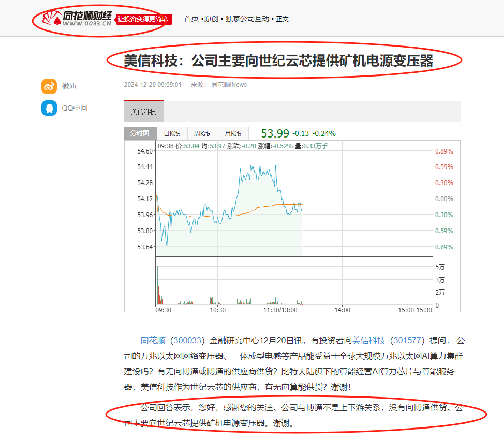Click the 均:53.97 average price readout
The width and height of the screenshot is (504, 443).
tap(213, 146)
